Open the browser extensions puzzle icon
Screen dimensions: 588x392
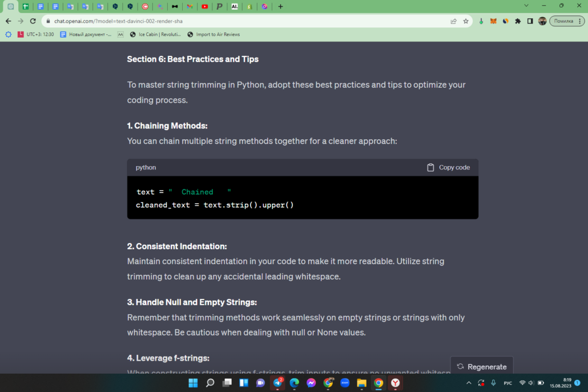(518, 21)
